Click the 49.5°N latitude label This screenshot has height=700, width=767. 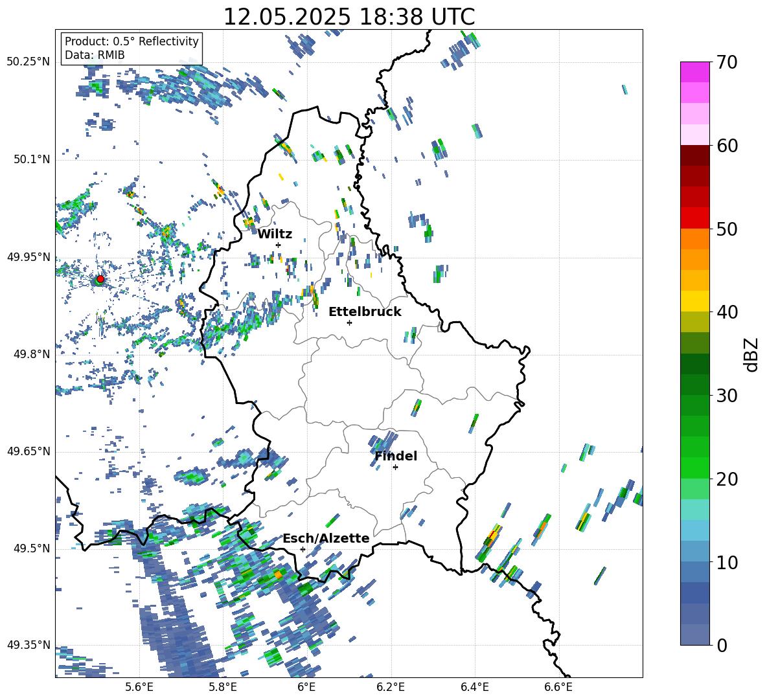point(31,548)
